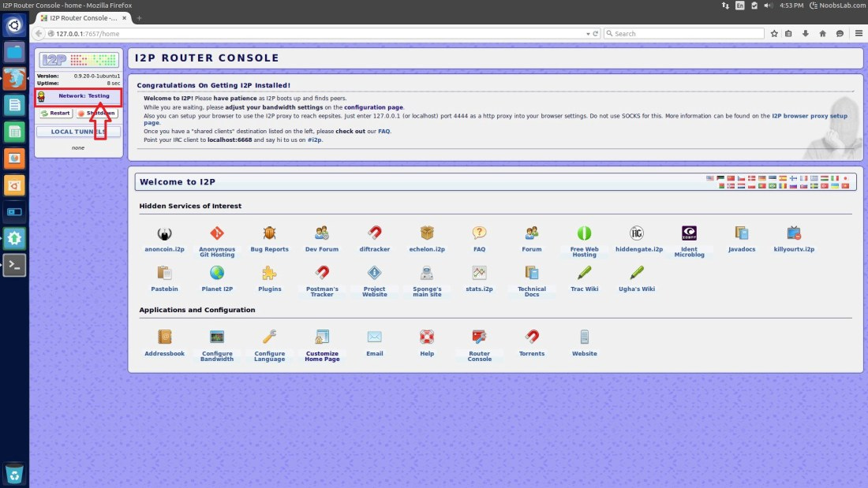Click the Firefox Search field
The width and height of the screenshot is (868, 488).
pyautogui.click(x=684, y=34)
